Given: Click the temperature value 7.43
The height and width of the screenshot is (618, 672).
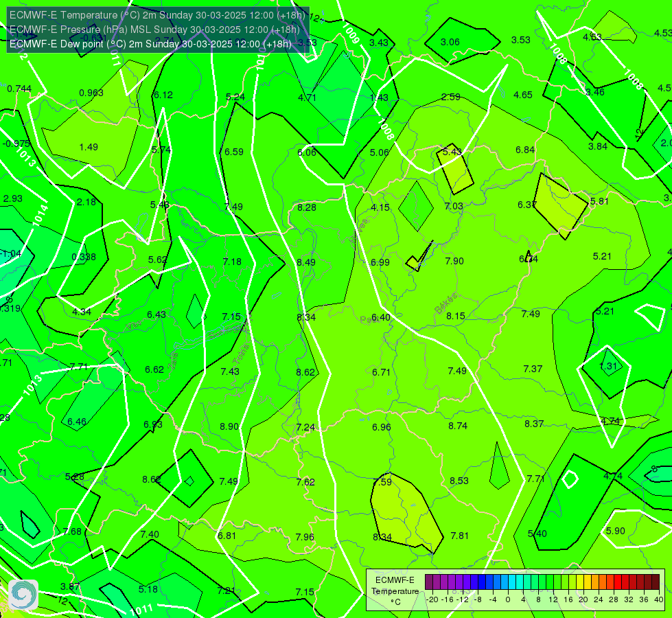Looking at the screenshot, I should (230, 371).
